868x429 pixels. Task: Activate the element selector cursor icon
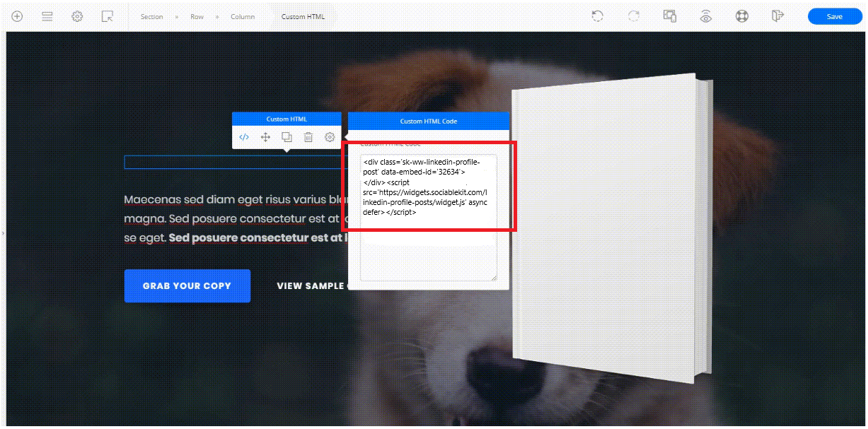point(108,16)
